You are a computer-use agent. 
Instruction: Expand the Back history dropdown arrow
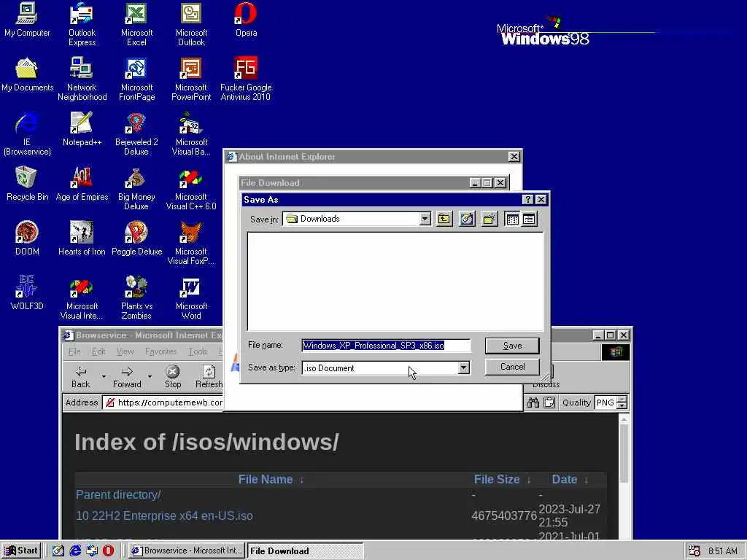104,377
